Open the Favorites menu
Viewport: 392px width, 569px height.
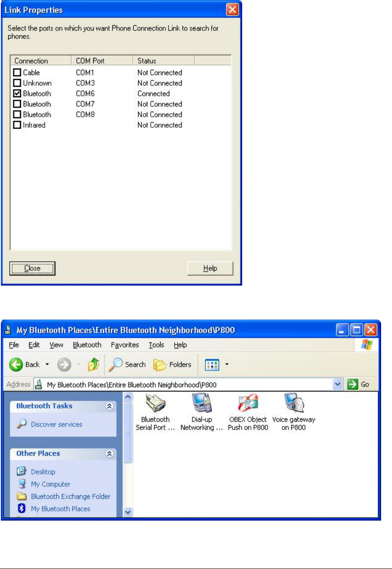coord(125,345)
